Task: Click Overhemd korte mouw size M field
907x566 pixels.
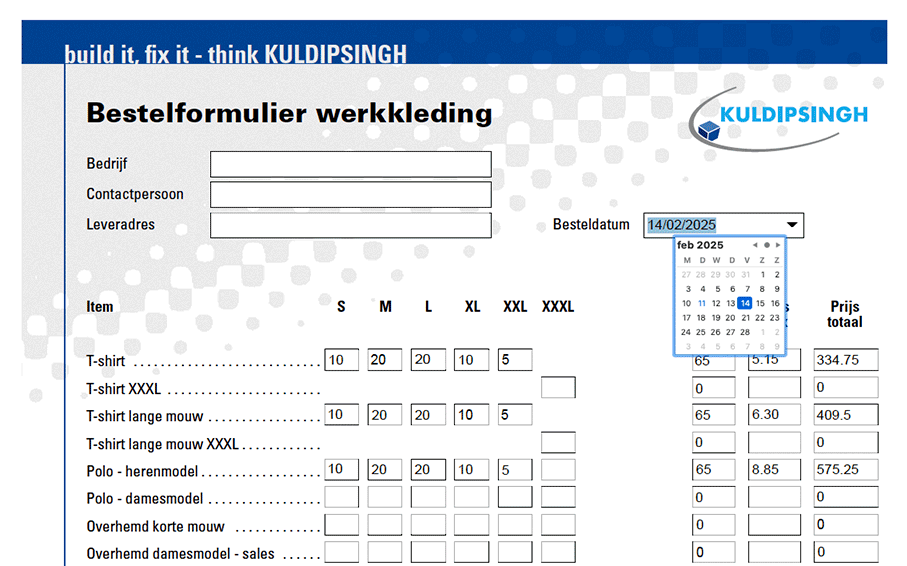Action: 385,525
